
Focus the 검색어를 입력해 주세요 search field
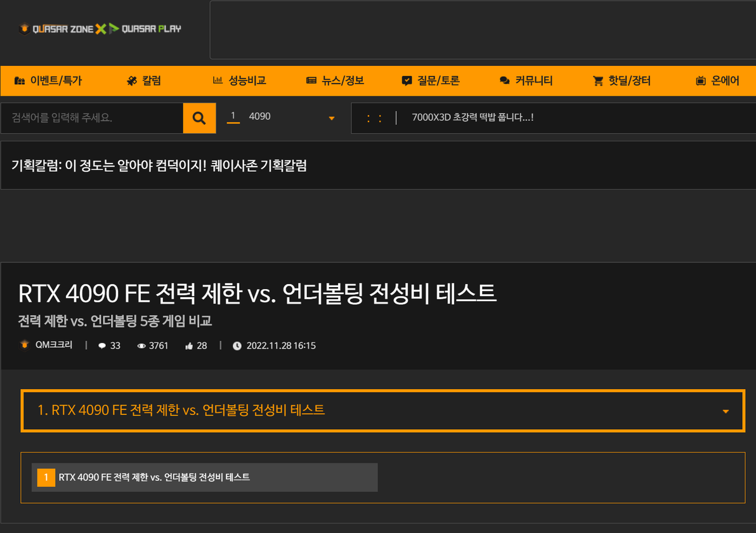pyautogui.click(x=92, y=118)
